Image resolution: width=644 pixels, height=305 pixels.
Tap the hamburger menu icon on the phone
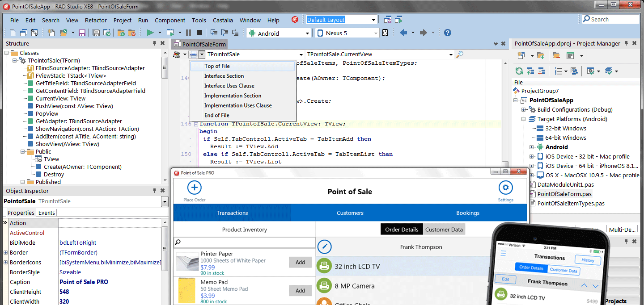pyautogui.click(x=503, y=254)
